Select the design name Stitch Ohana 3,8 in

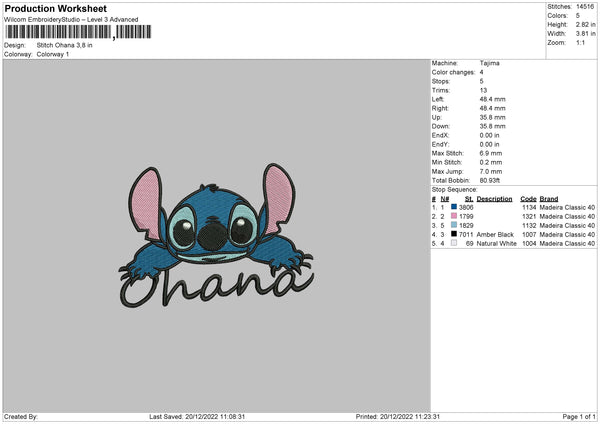tap(64, 45)
